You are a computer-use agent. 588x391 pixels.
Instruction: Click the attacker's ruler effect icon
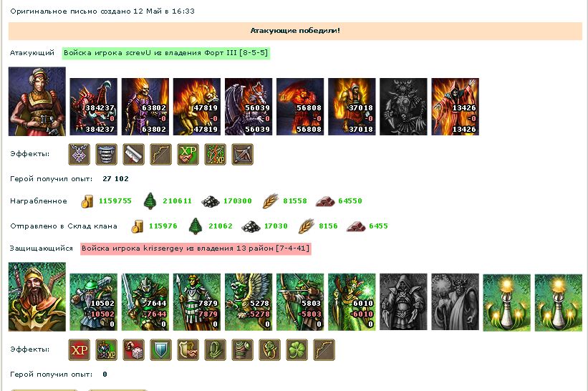click(133, 154)
